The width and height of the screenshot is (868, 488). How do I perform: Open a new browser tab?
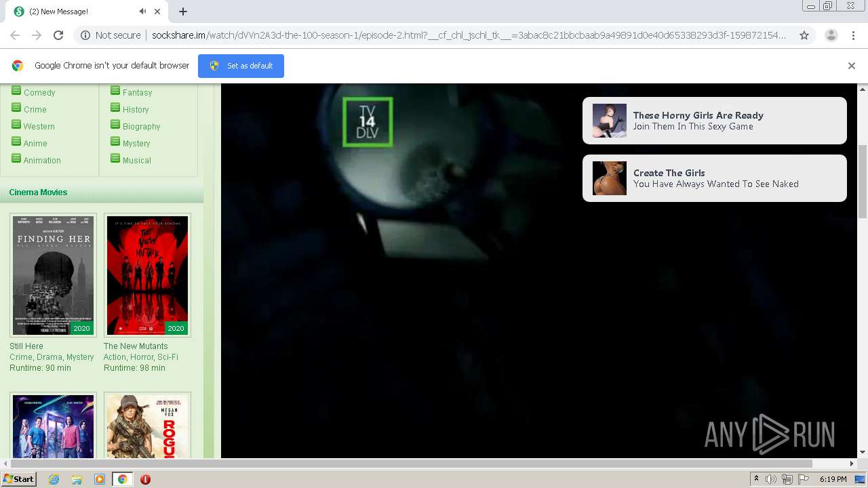click(183, 12)
